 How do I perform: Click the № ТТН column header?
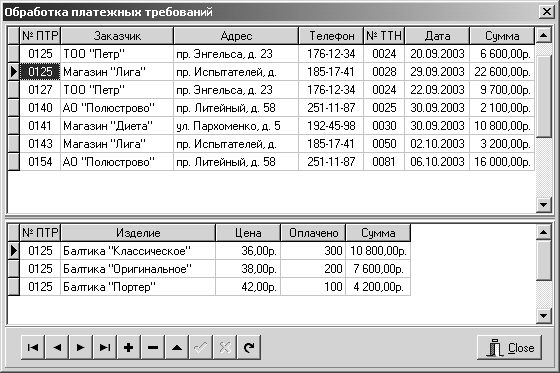click(x=384, y=36)
